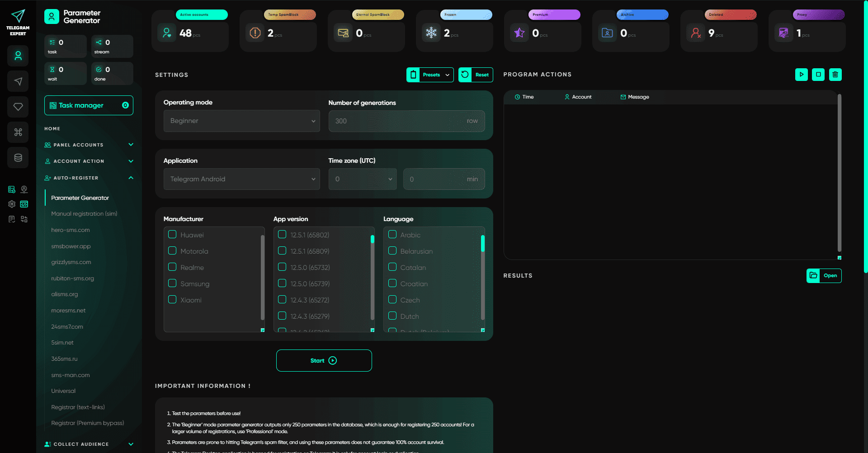Click the Temp SpamBlock warning icon
This screenshot has height=453, width=868.
click(255, 33)
